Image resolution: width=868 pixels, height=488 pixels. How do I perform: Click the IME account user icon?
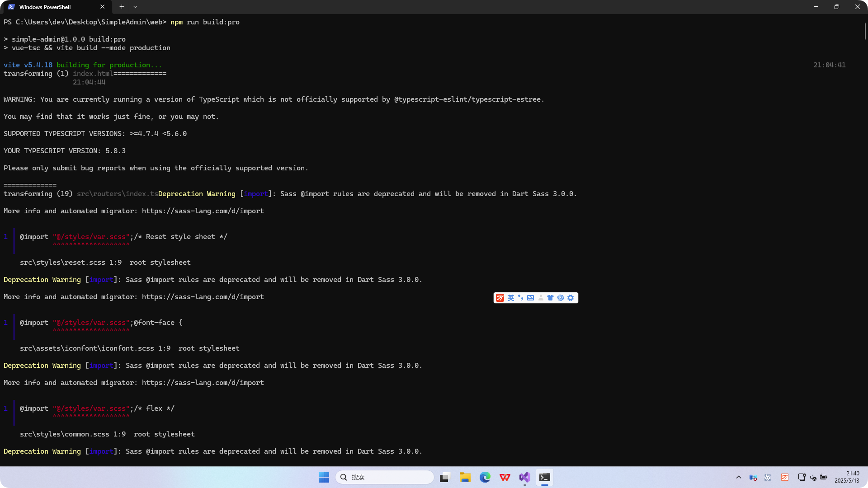pyautogui.click(x=541, y=298)
